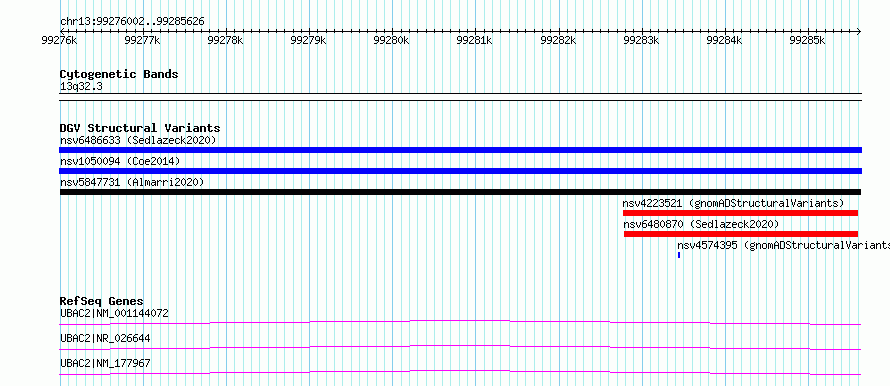890x386 pixels.
Task: Click the 99280k ruler tick
Action: (392, 40)
